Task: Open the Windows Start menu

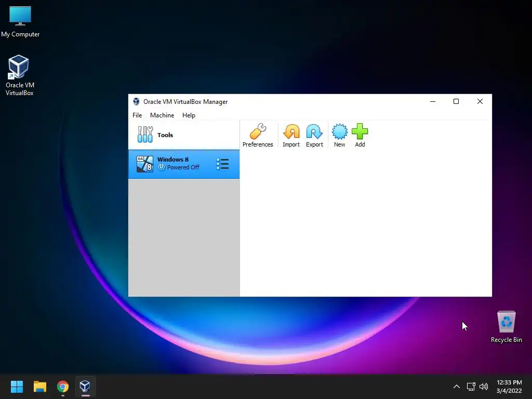Action: click(x=17, y=386)
